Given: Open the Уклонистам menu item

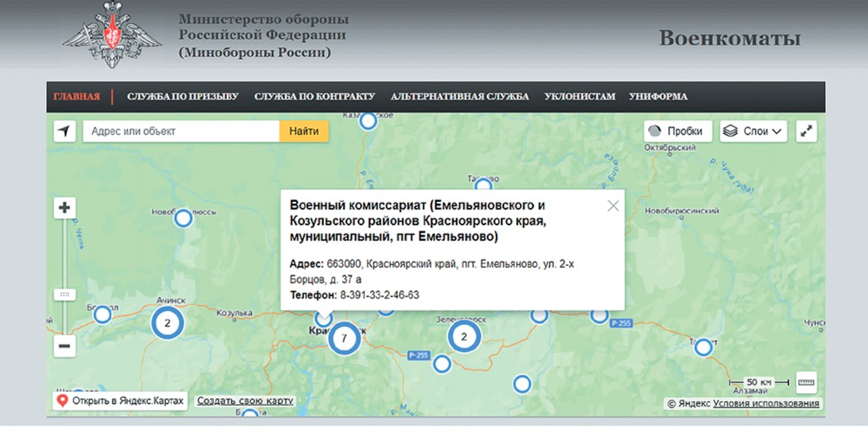Looking at the screenshot, I should pyautogui.click(x=579, y=97).
